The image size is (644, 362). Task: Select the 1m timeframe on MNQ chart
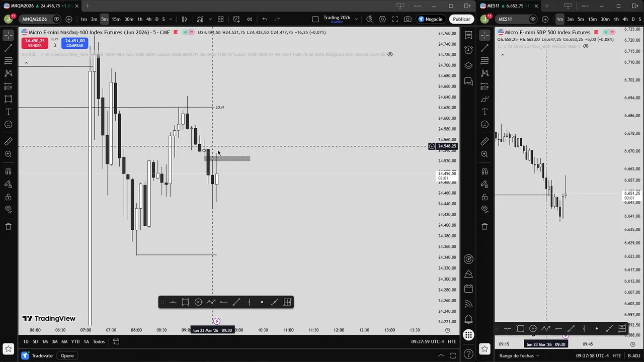84,19
